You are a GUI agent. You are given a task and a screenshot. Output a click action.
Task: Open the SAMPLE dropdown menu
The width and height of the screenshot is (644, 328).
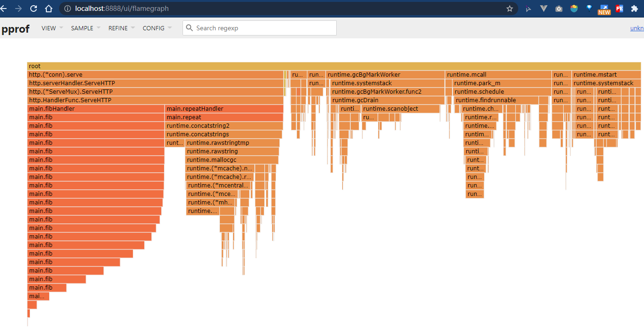pos(86,28)
